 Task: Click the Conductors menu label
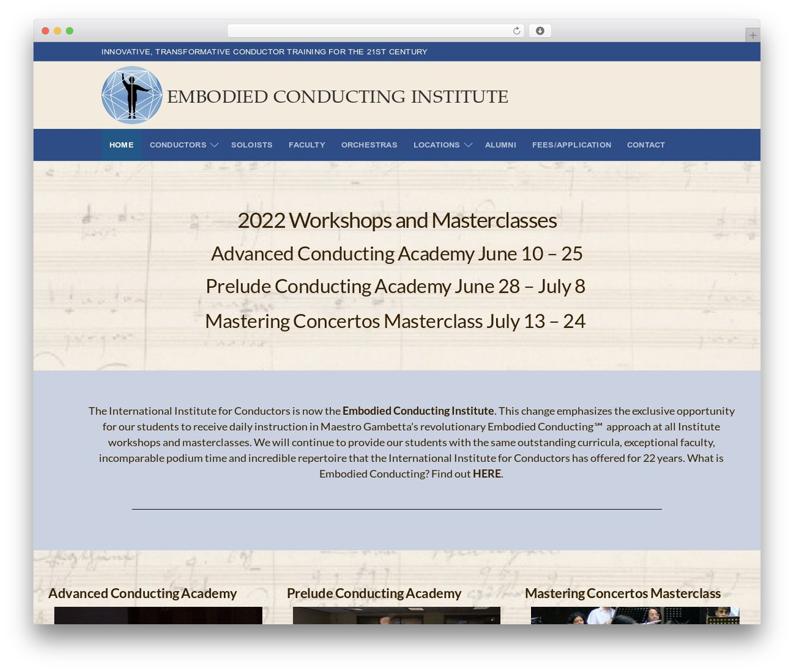click(x=178, y=145)
